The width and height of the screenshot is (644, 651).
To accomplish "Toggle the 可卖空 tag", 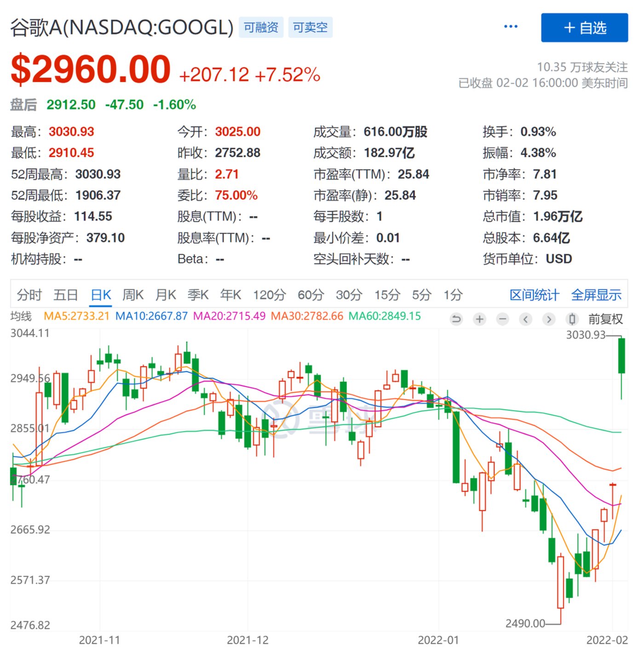I will 310,28.
